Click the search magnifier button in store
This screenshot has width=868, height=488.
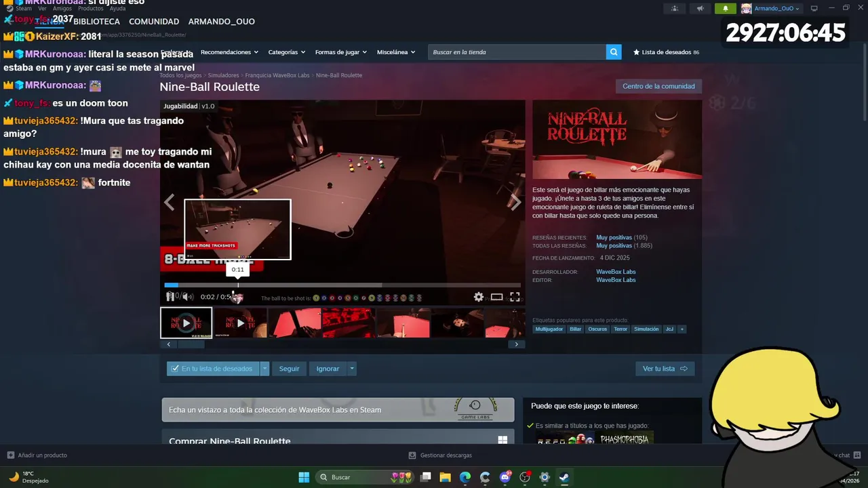pyautogui.click(x=614, y=52)
